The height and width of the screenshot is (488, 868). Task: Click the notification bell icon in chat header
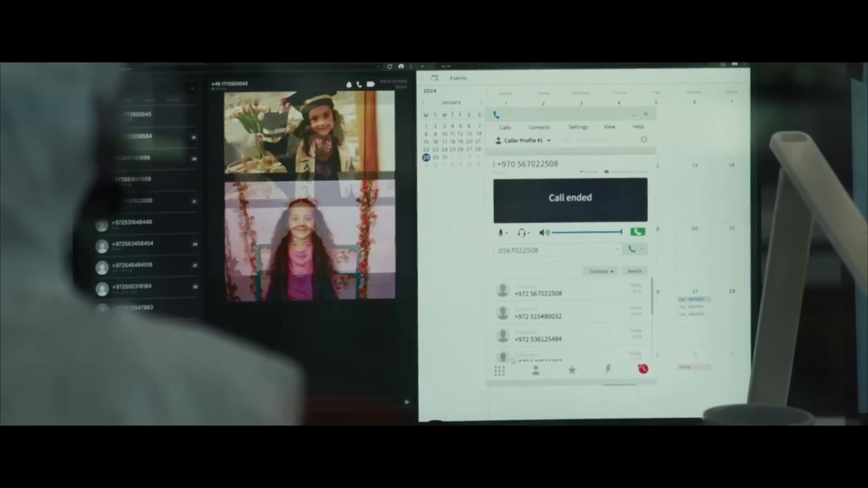349,84
